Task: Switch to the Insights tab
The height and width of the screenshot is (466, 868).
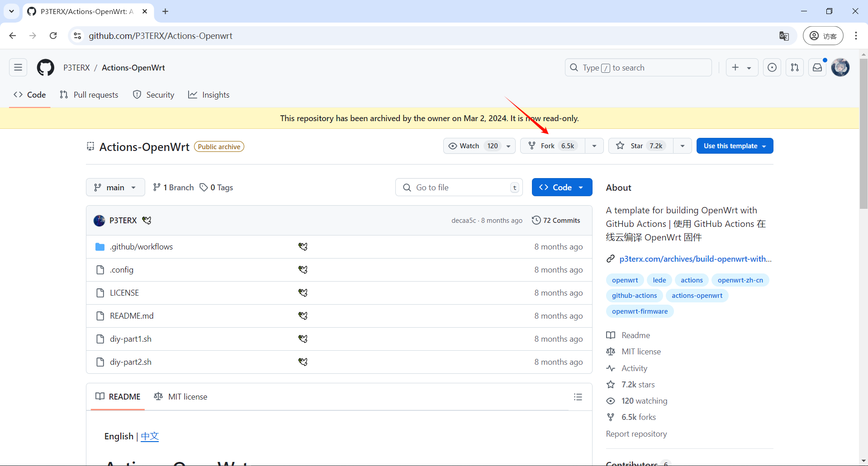Action: pos(209,95)
